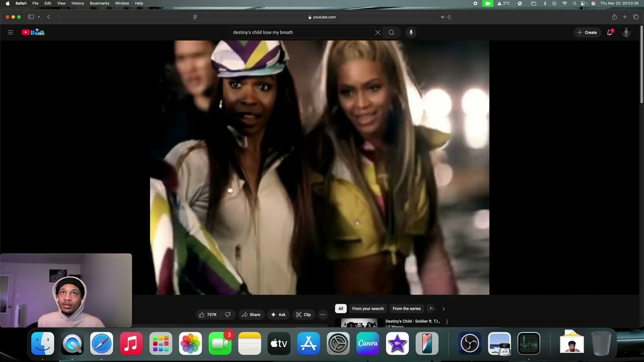Click the Safari Share toolbar icon
The width and height of the screenshot is (644, 362).
[614, 17]
